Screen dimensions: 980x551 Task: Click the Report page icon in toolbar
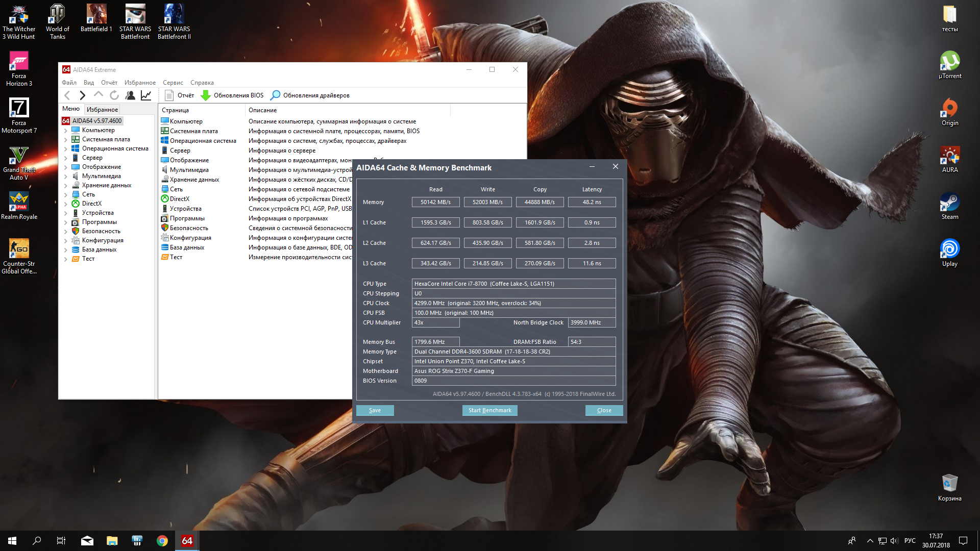tap(169, 95)
